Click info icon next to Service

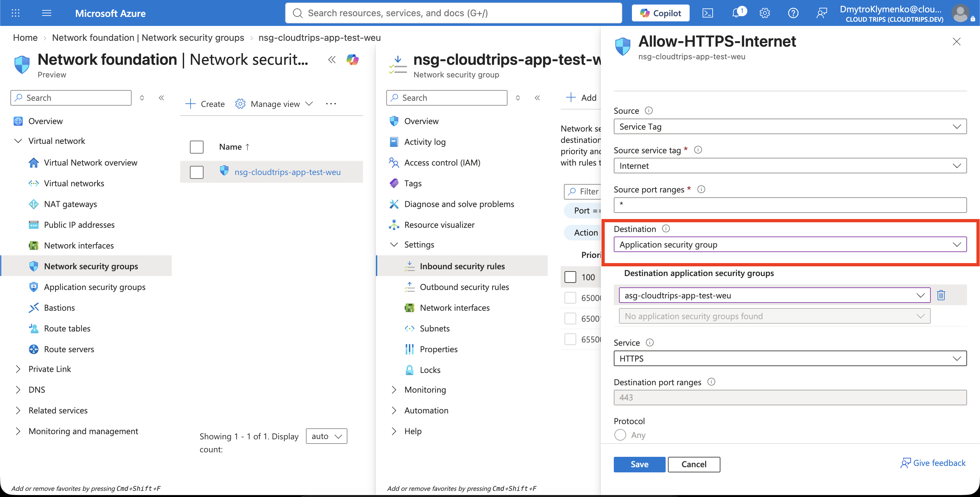[x=650, y=342]
